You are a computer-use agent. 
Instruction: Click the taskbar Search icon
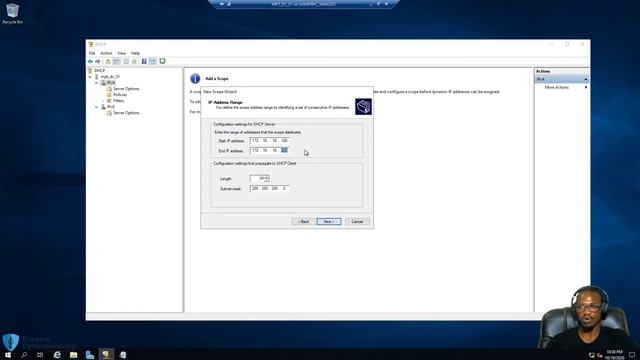(x=24, y=355)
